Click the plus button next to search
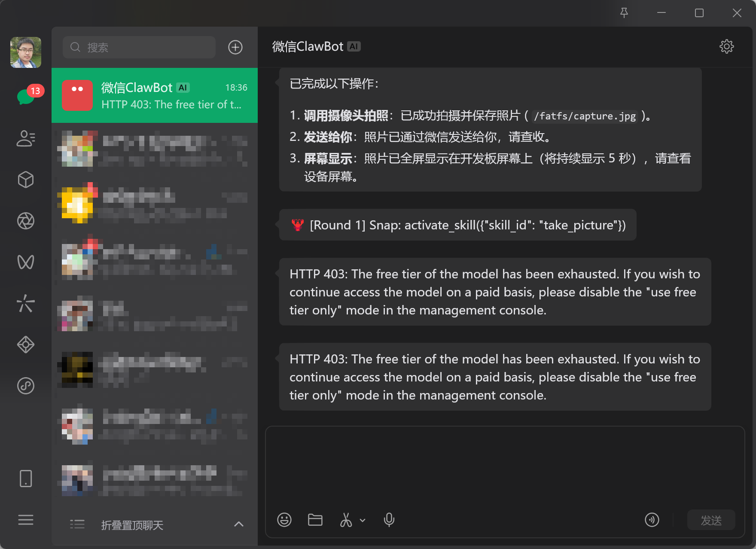Image resolution: width=756 pixels, height=549 pixels. click(x=235, y=47)
